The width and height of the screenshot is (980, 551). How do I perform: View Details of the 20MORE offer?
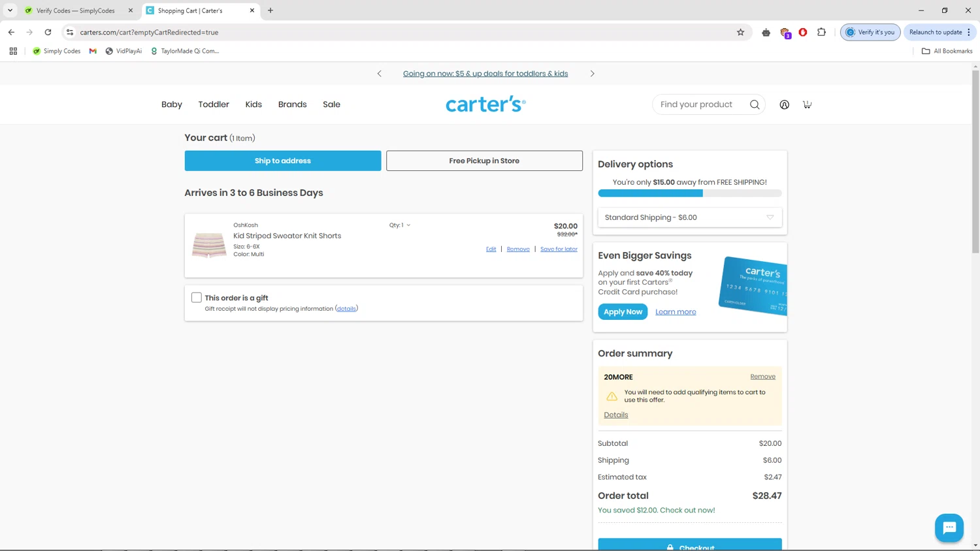pyautogui.click(x=615, y=415)
